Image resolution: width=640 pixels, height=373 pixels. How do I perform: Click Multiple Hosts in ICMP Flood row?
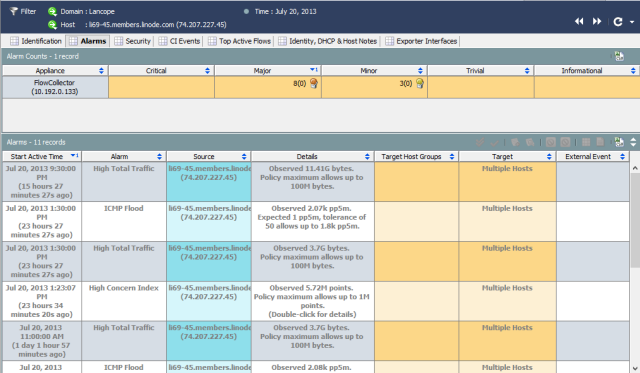(507, 208)
